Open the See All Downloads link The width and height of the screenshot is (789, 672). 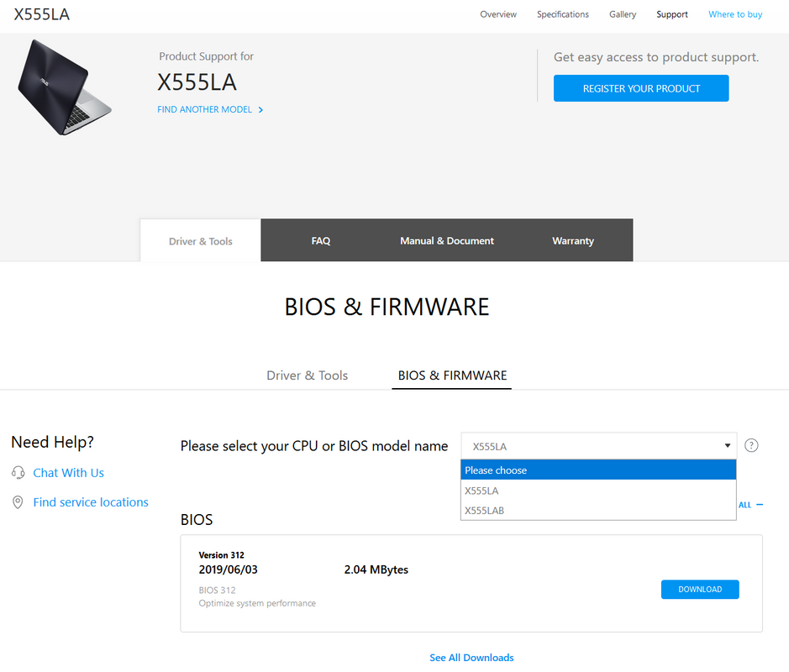471,658
